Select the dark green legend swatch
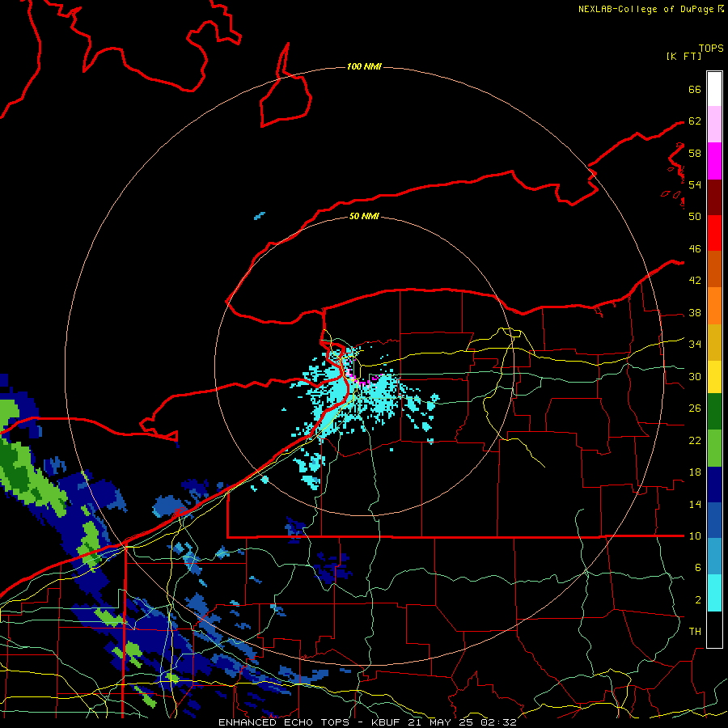The width and height of the screenshot is (728, 728). pyautogui.click(x=714, y=412)
